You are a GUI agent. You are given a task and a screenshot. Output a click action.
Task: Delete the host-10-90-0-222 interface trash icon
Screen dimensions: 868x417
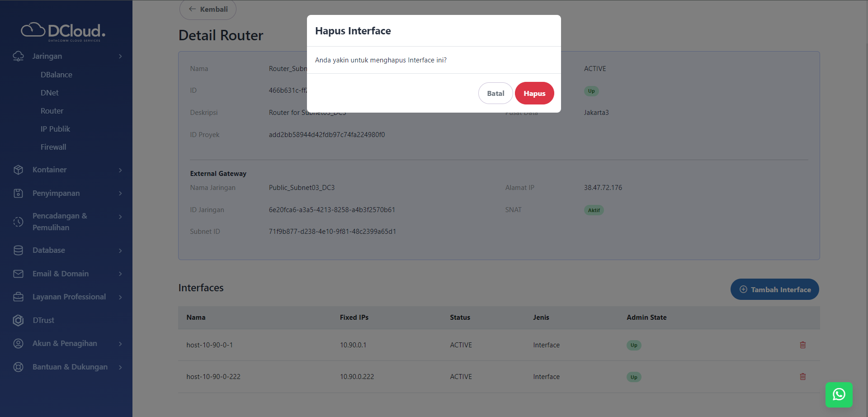coord(802,377)
